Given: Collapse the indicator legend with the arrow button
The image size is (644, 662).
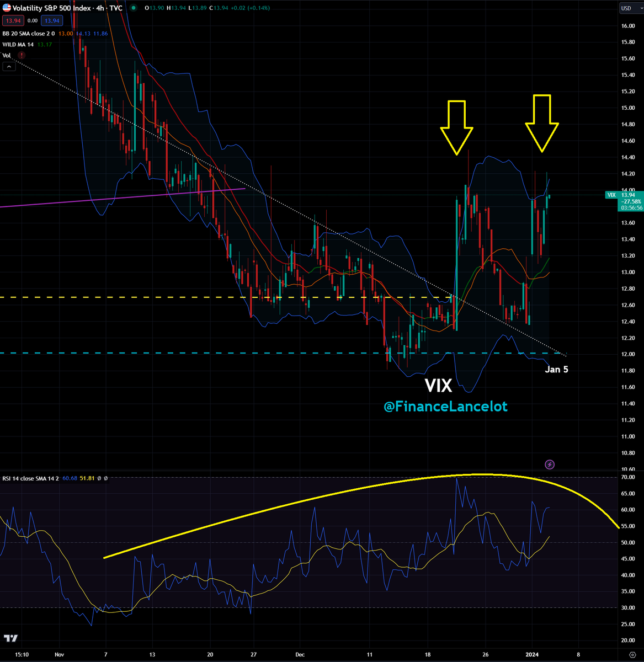Looking at the screenshot, I should tap(9, 67).
